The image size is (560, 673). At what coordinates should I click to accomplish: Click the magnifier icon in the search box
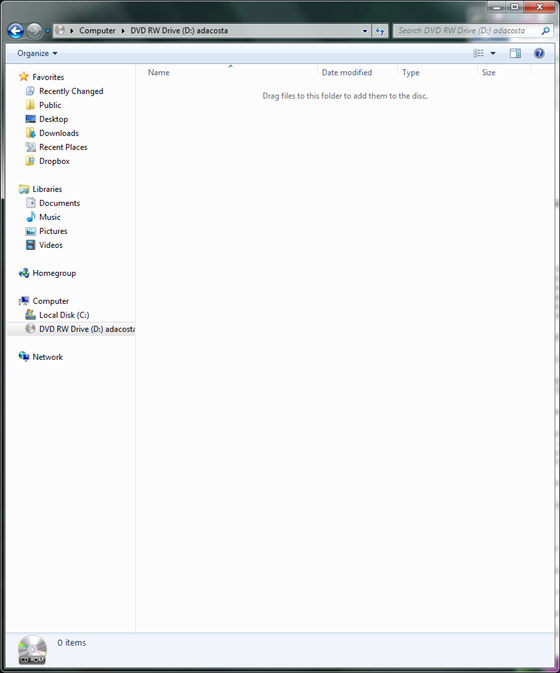coord(545,31)
